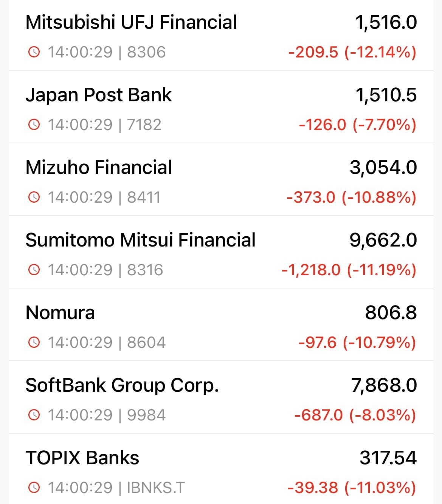
Task: Tap the clock icon under Mizuho Financial
Action: [x=34, y=197]
